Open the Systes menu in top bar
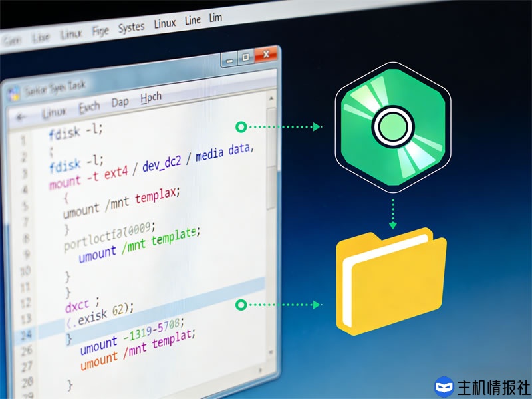The width and height of the screenshot is (532, 399). (x=131, y=27)
